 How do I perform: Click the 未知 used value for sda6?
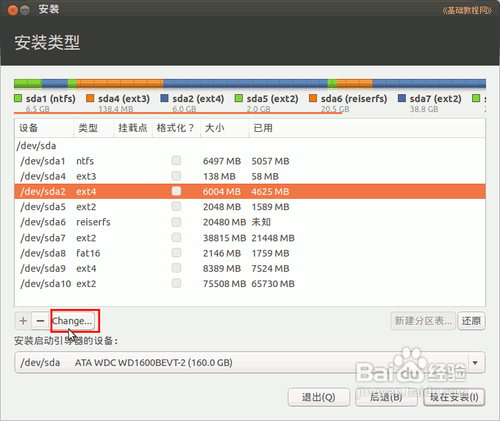tap(261, 222)
